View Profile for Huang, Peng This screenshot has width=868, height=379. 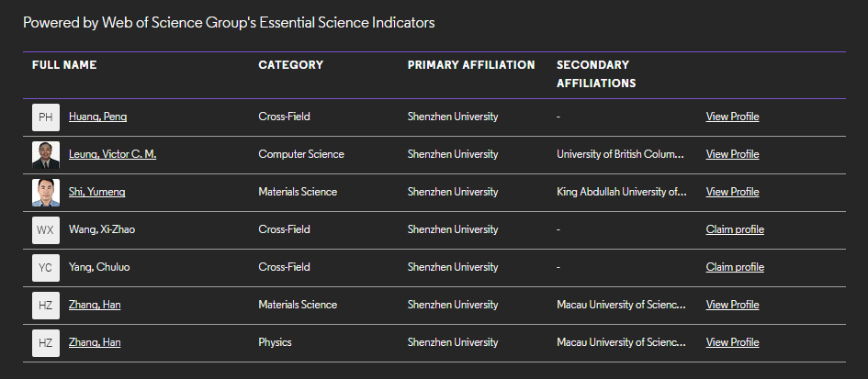pyautogui.click(x=732, y=117)
